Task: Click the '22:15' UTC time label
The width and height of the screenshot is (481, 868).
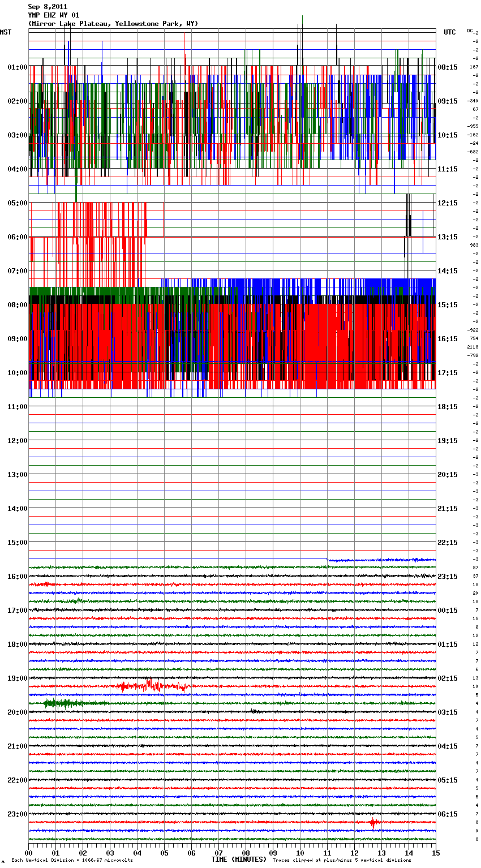Action: (448, 542)
